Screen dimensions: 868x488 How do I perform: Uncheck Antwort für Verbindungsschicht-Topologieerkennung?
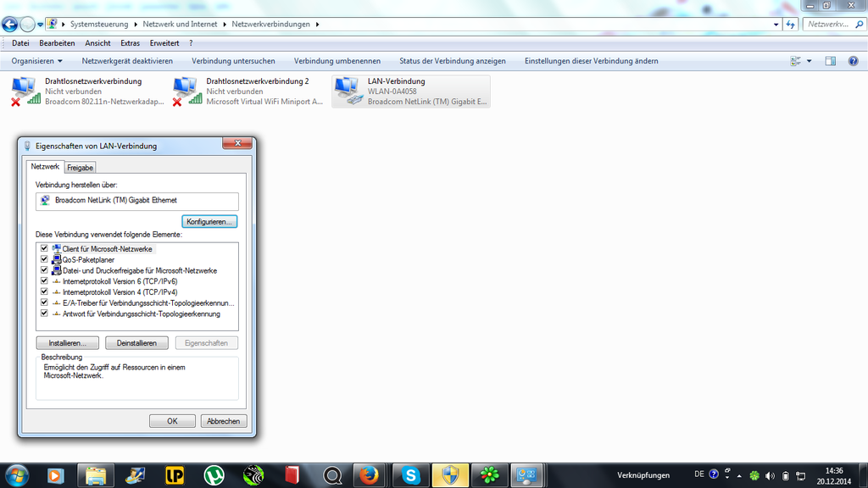44,313
